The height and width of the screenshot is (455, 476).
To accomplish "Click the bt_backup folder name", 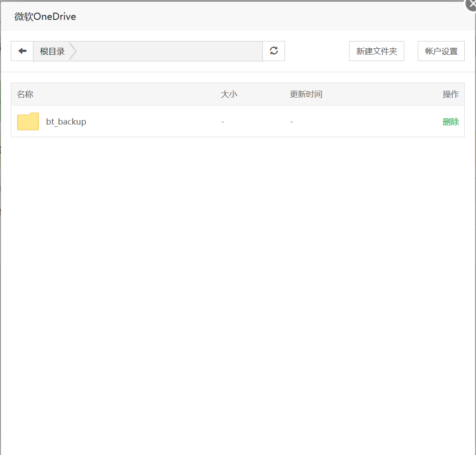I will (x=66, y=121).
